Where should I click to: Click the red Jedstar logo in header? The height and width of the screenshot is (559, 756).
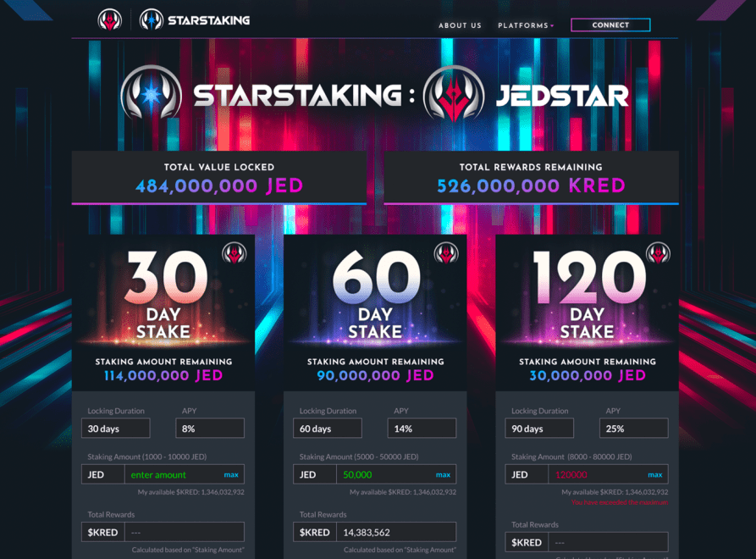coord(109,19)
